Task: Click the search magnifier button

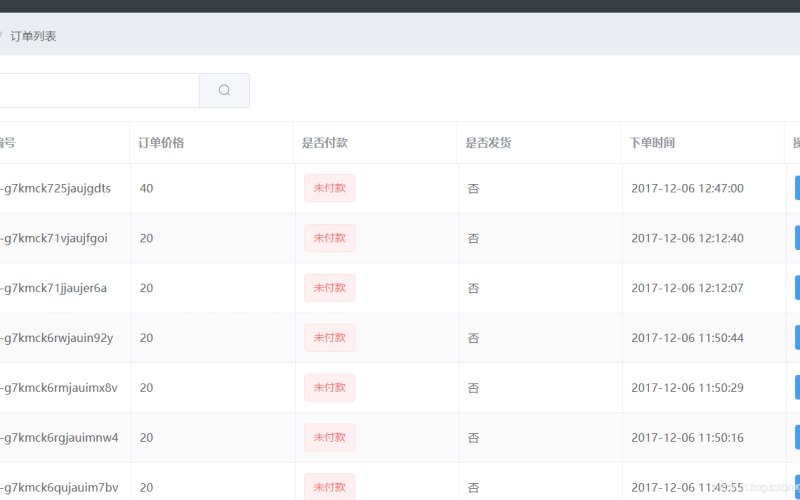Action: 224,90
